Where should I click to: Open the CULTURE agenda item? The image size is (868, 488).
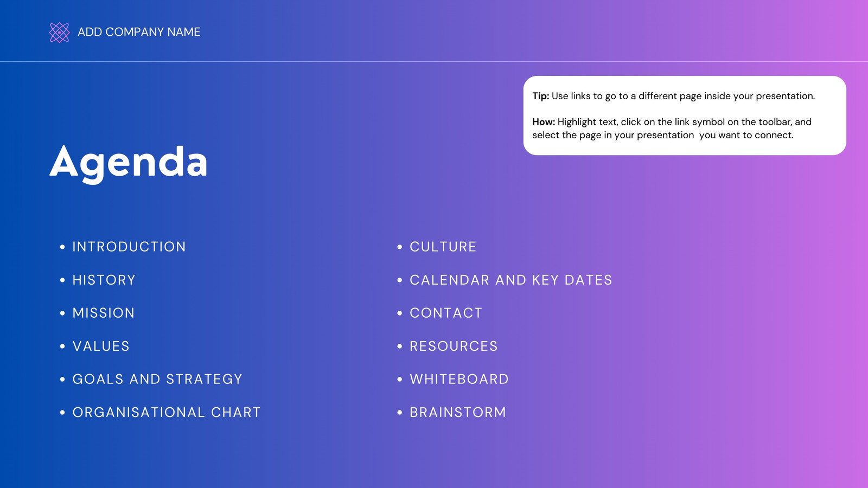(x=443, y=247)
